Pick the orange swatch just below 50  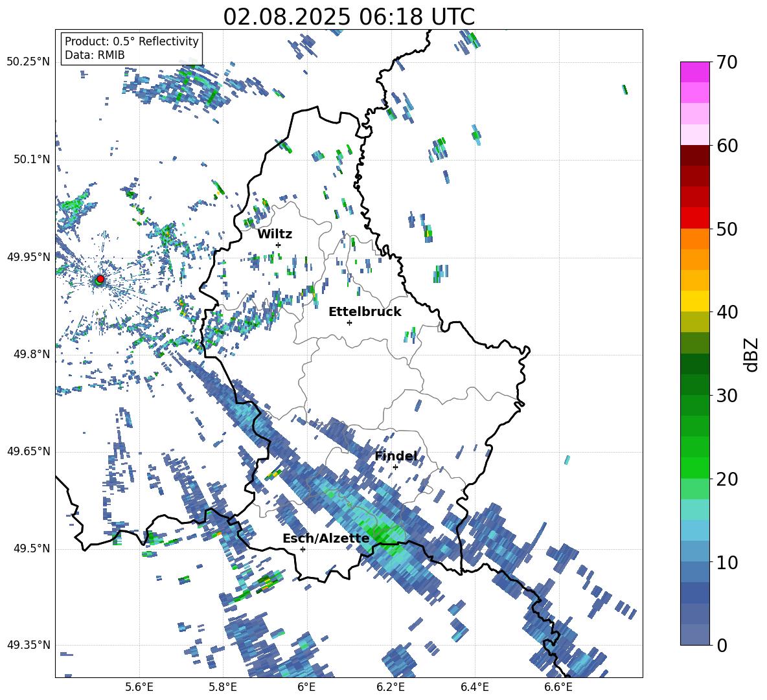click(694, 239)
